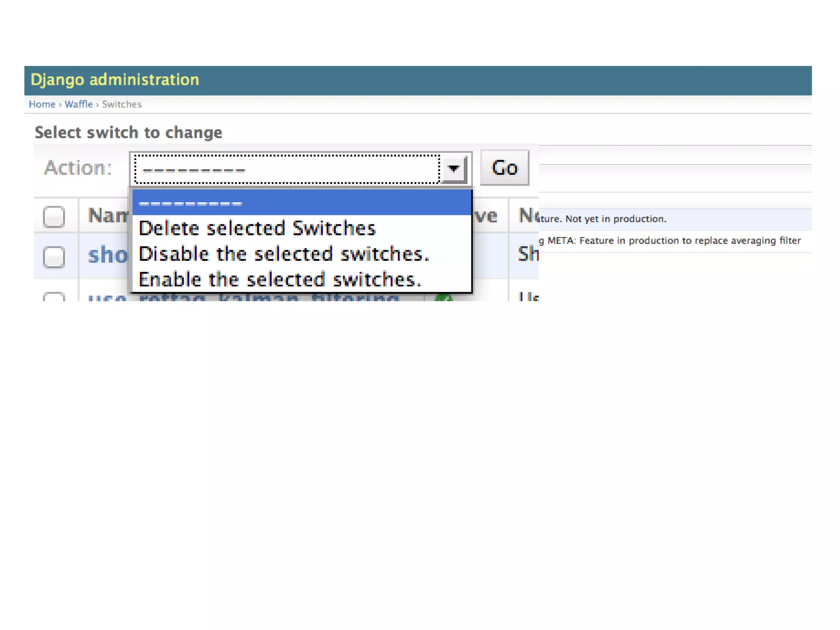The width and height of the screenshot is (840, 630).
Task: Click the Django administration title
Action: (x=115, y=80)
